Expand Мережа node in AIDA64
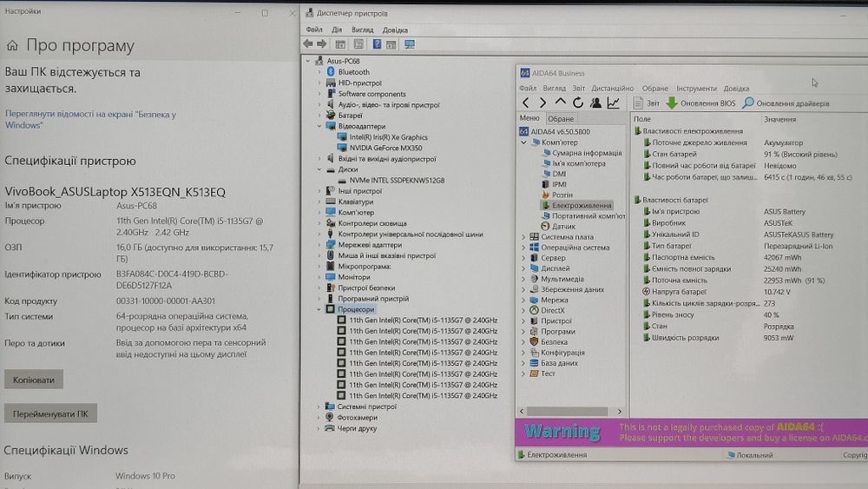The image size is (868, 489). [x=523, y=301]
